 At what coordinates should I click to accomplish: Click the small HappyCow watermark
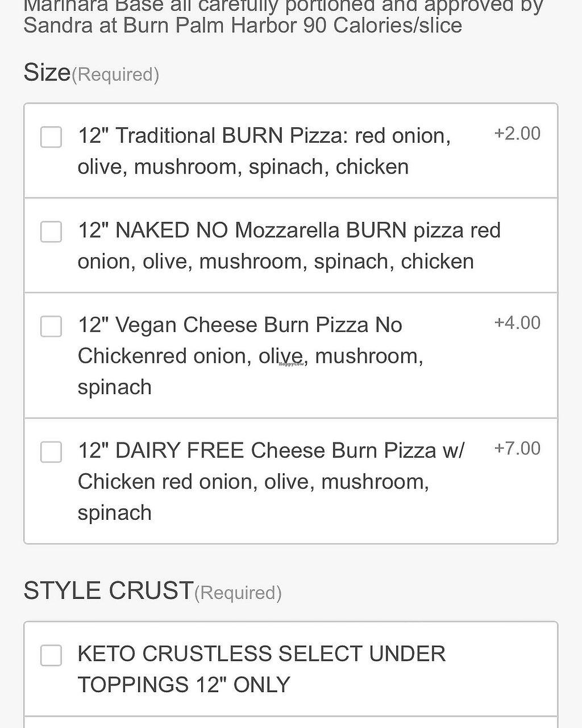(291, 363)
